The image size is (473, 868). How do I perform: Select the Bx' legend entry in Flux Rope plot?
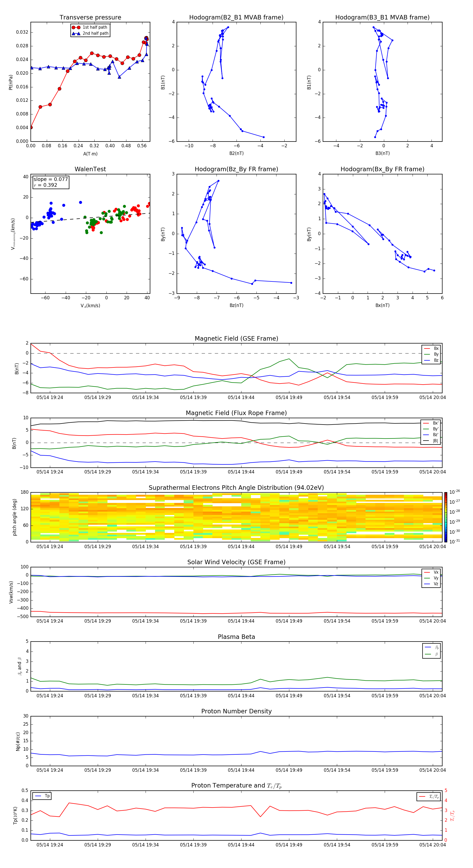431,423
